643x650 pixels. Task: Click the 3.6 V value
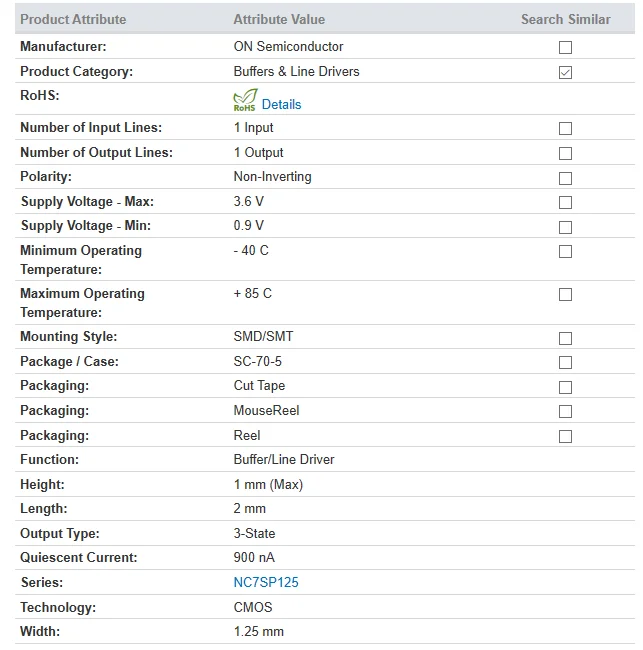click(248, 201)
